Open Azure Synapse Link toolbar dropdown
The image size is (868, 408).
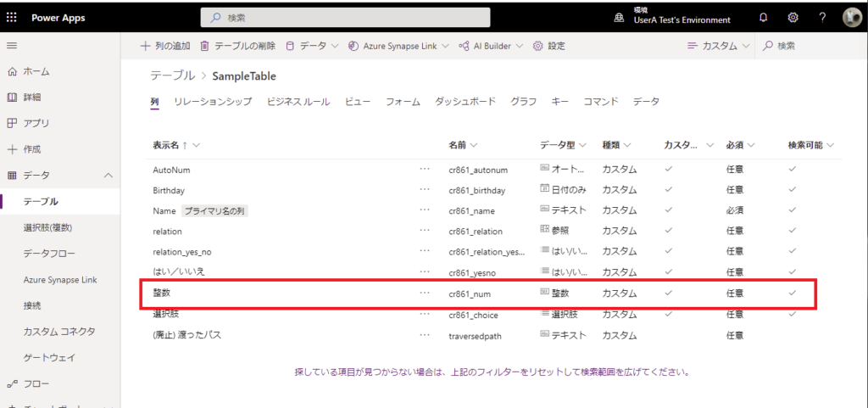tap(398, 47)
